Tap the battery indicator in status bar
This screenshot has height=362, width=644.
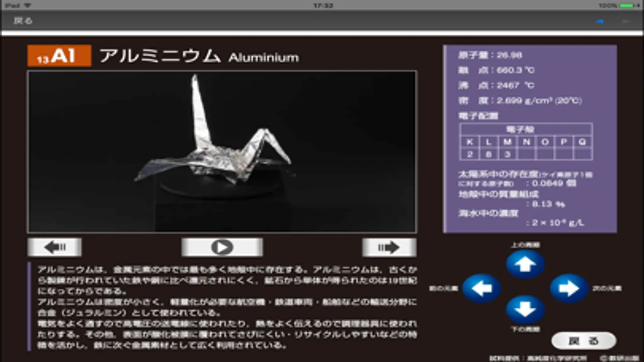[x=627, y=6]
